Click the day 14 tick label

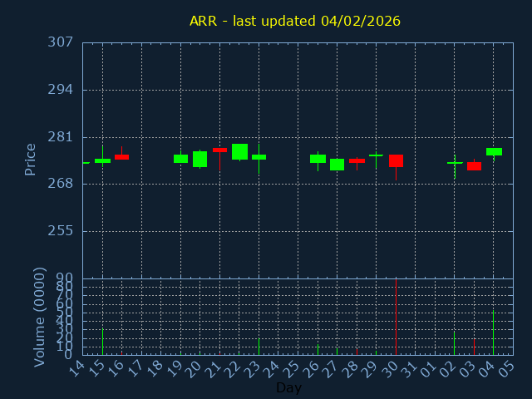click(x=77, y=368)
